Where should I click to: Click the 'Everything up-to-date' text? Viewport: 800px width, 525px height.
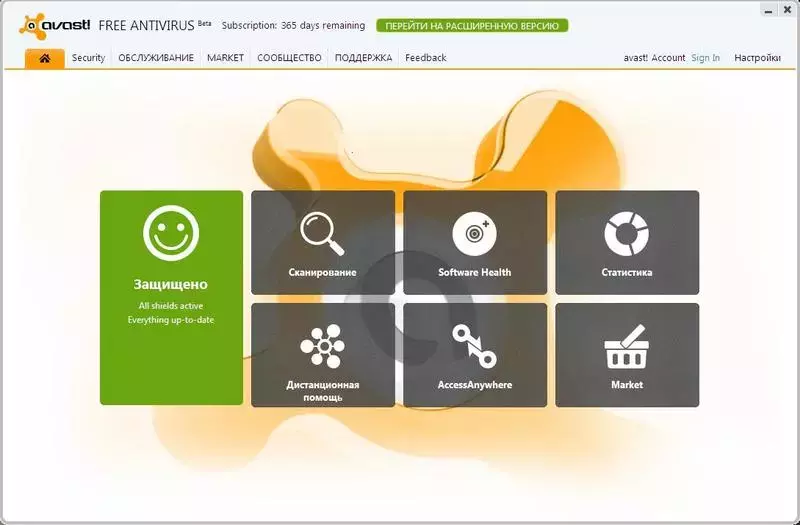171,320
